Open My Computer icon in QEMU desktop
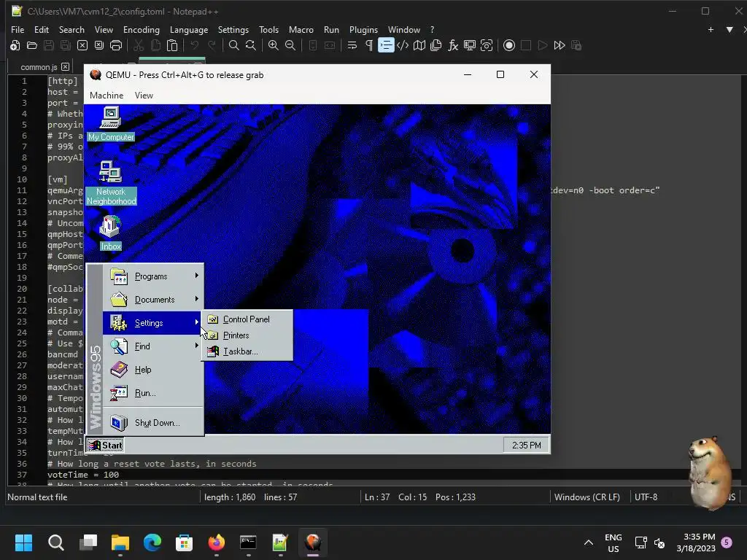 (111, 124)
